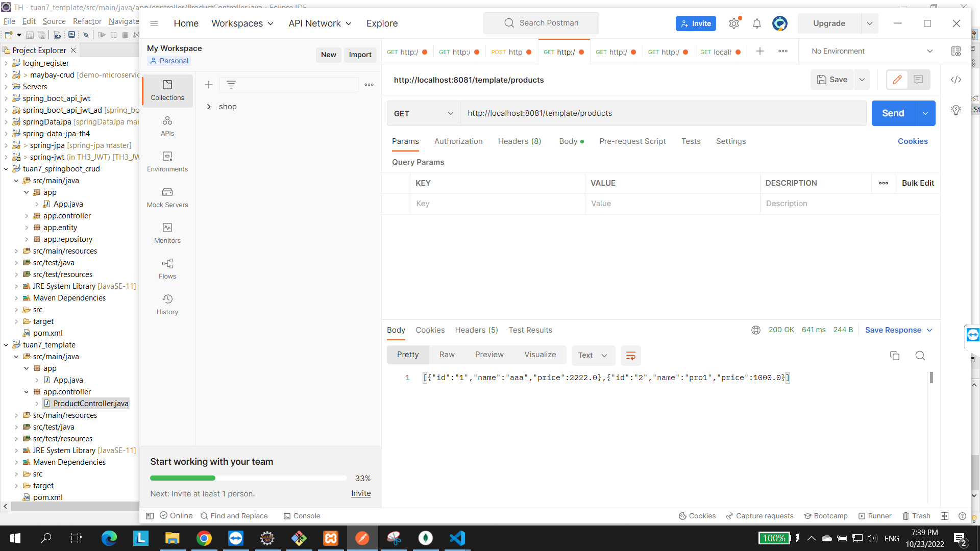Open the History sidebar panel
Image resolution: width=980 pixels, height=551 pixels.
[x=167, y=304]
